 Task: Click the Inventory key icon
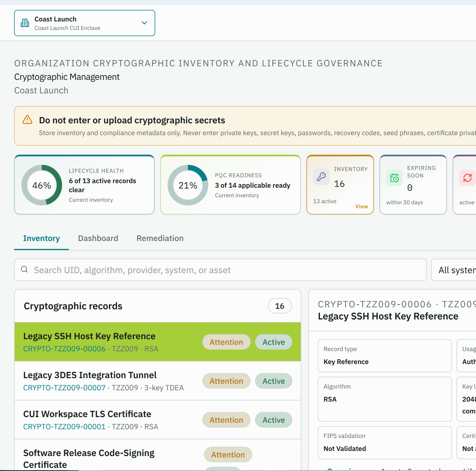[x=321, y=177]
